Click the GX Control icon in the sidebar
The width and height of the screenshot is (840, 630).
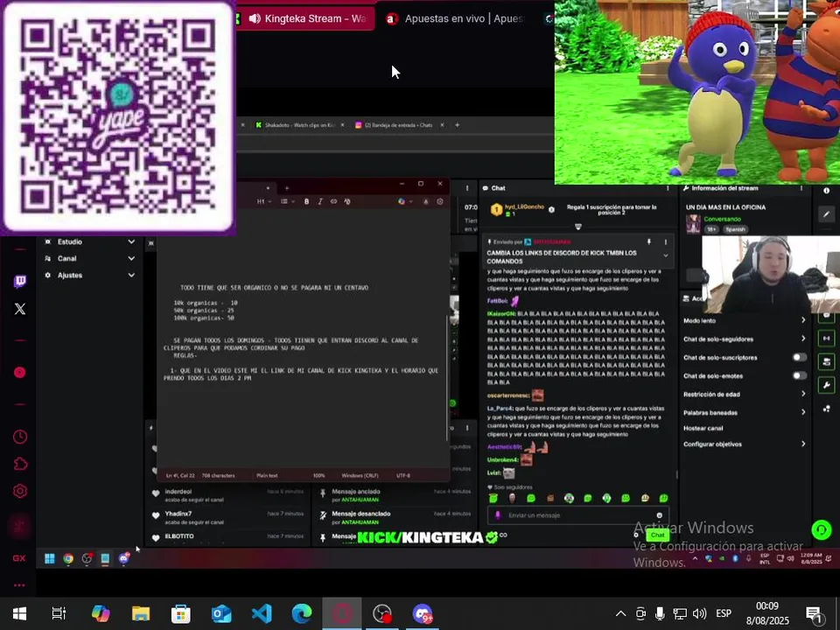pos(19,558)
